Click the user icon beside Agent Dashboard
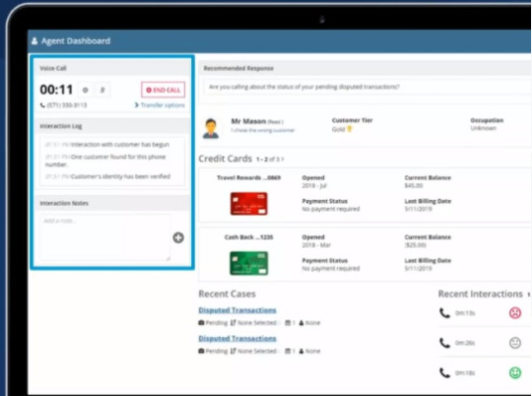This screenshot has width=532, height=396. click(x=34, y=41)
